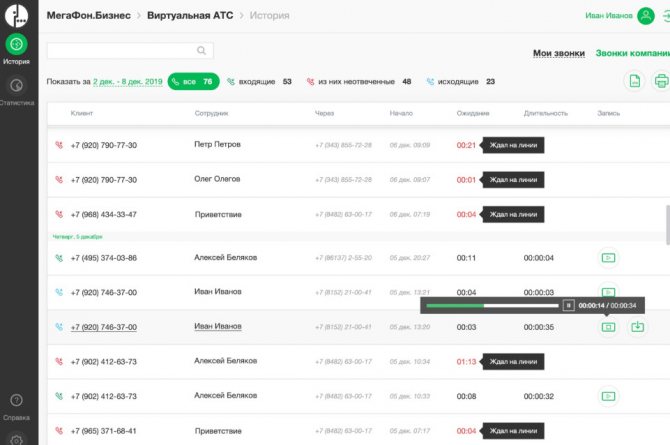Export call history to file icon

[x=633, y=82]
